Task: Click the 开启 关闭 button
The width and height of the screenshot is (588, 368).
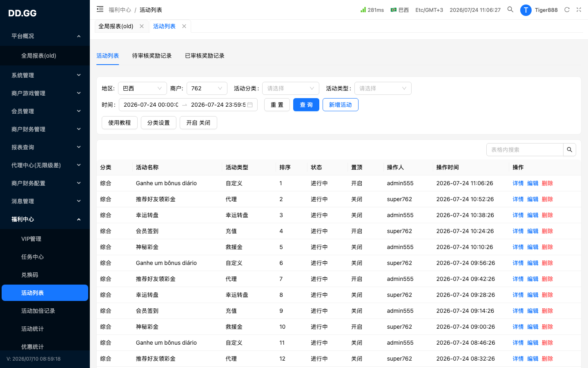Action: click(x=198, y=123)
